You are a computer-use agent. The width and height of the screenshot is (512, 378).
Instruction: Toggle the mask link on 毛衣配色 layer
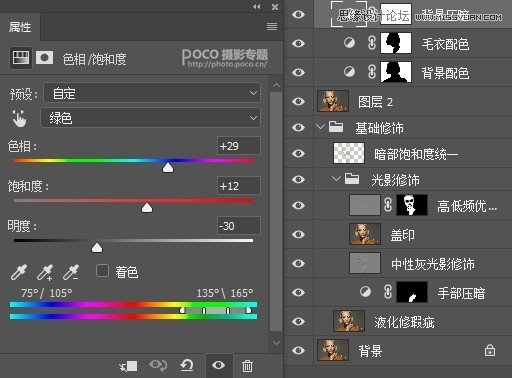(x=372, y=43)
